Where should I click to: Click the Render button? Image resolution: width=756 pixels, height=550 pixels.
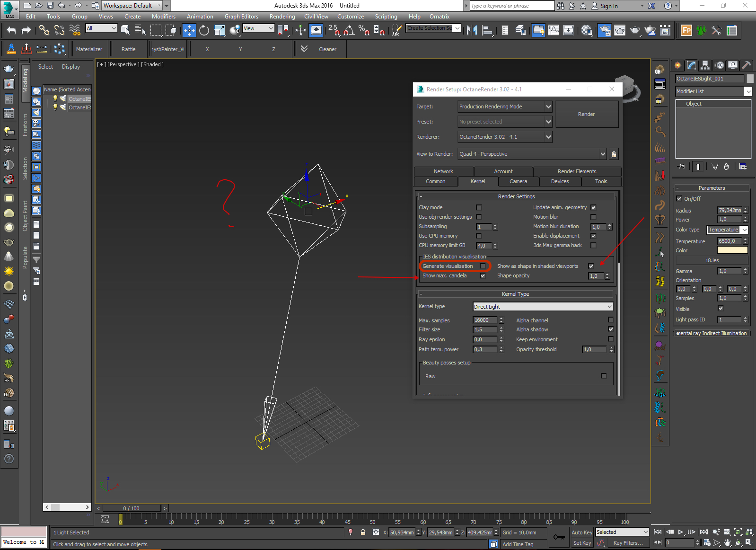point(587,114)
